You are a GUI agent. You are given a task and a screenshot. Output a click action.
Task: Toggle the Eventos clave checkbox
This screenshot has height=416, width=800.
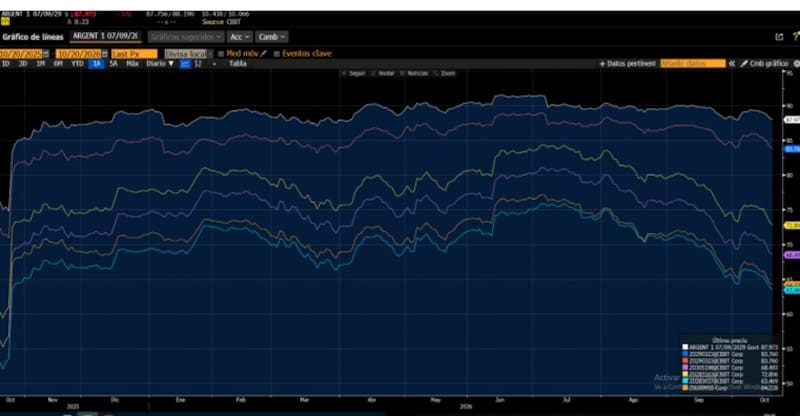pyautogui.click(x=277, y=54)
